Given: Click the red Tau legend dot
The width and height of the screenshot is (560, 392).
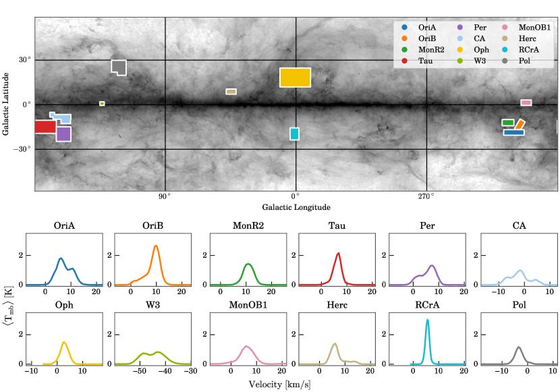Looking at the screenshot, I should tap(404, 61).
